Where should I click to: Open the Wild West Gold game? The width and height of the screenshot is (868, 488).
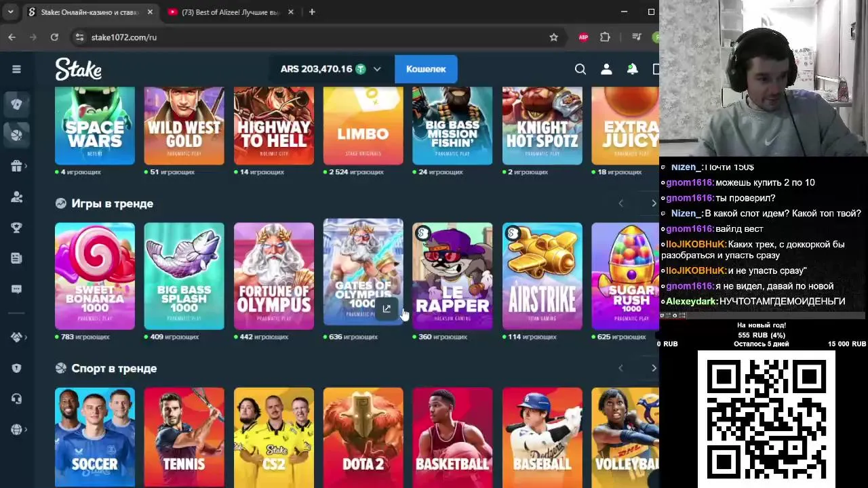click(184, 125)
